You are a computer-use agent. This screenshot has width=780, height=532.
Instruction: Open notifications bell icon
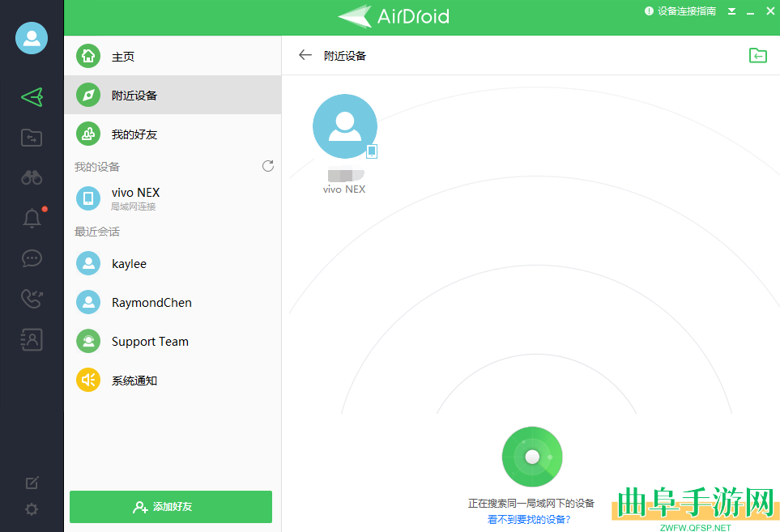click(32, 218)
